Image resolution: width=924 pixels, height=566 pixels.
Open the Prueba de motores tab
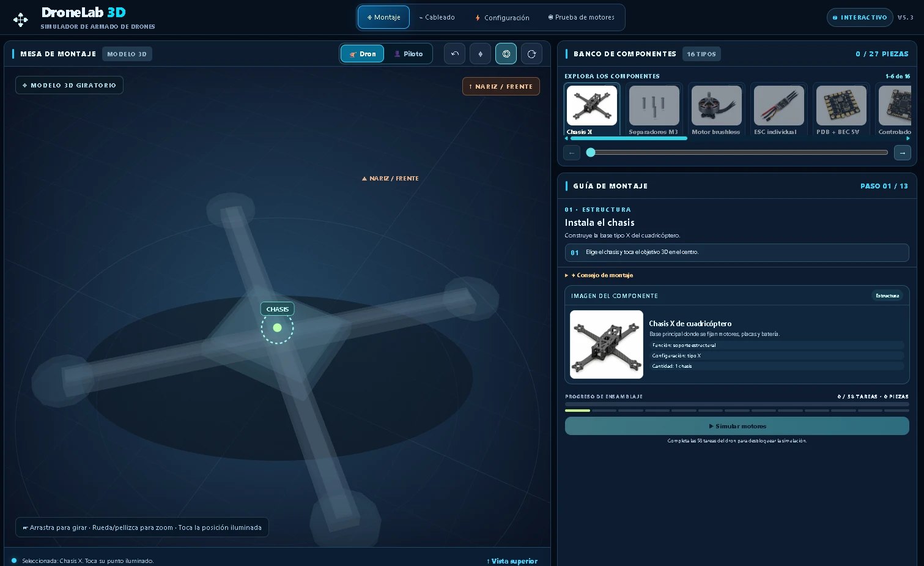pyautogui.click(x=581, y=17)
